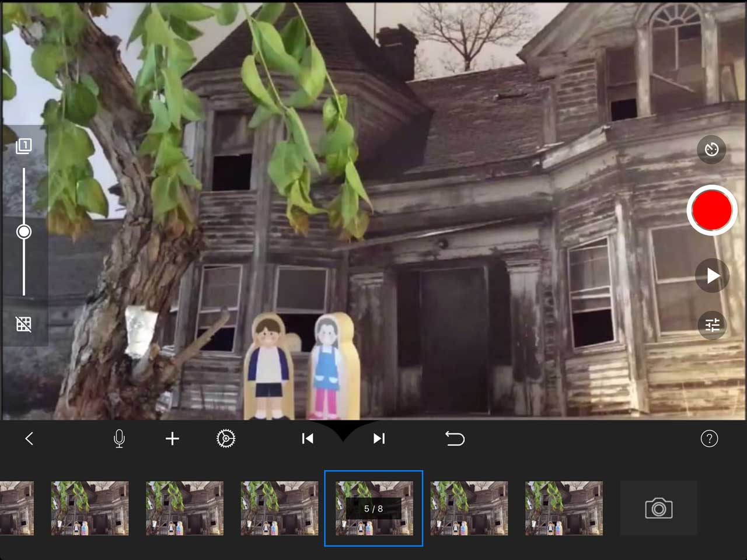The image size is (747, 560).
Task: Open the help question mark icon
Action: pyautogui.click(x=709, y=439)
